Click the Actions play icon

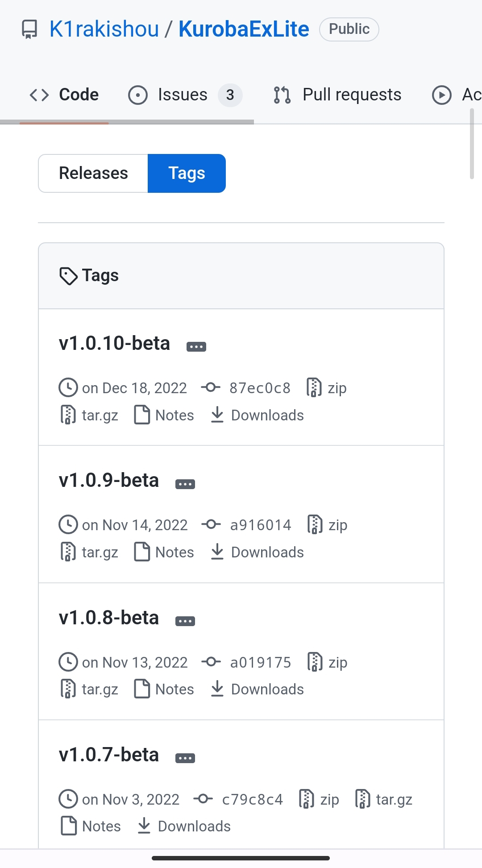pos(441,95)
